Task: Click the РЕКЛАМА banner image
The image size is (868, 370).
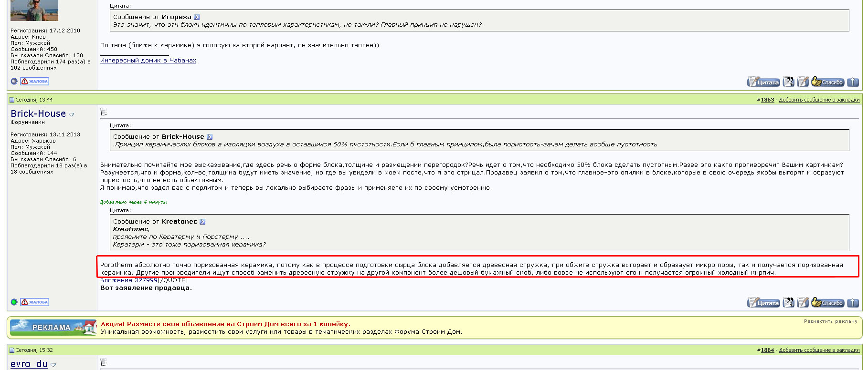Action: (53, 327)
